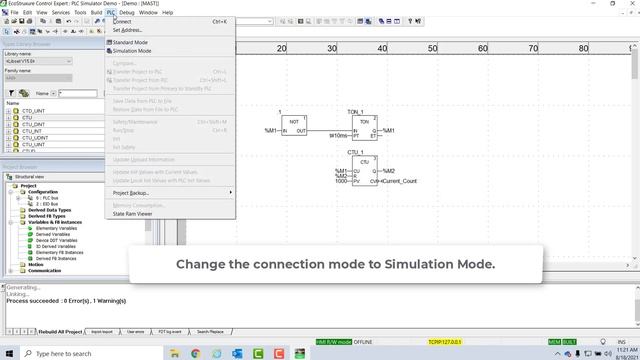Select Derived FB Types folder
Viewport: 640px width, 360px height.
47,216
